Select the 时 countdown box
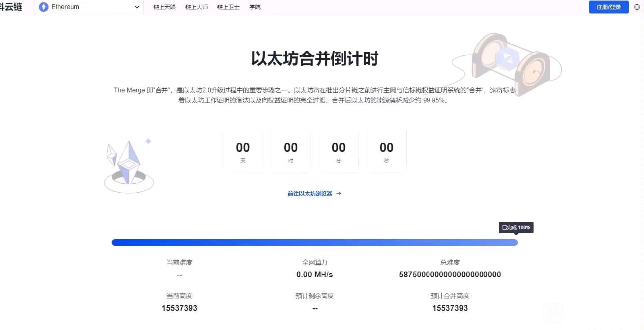This screenshot has width=644, height=330. point(291,152)
